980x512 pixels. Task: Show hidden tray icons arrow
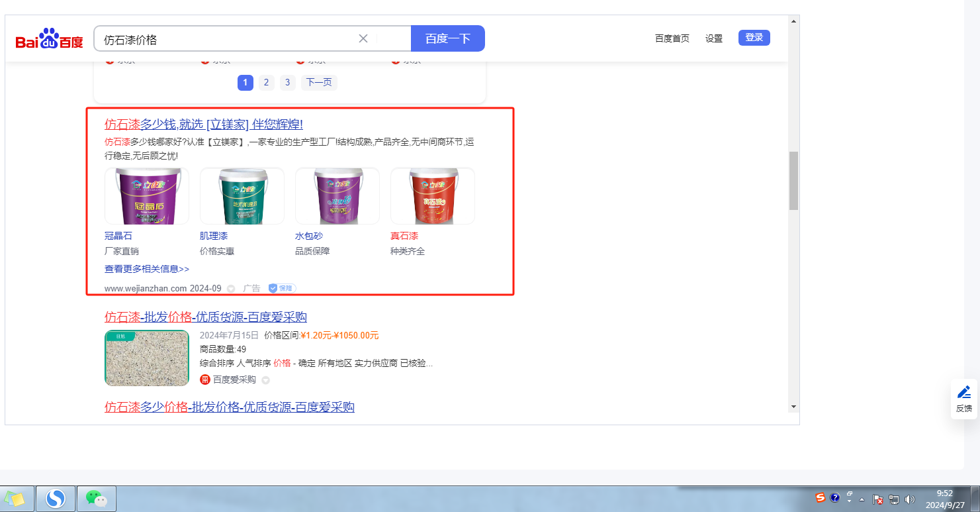point(862,499)
